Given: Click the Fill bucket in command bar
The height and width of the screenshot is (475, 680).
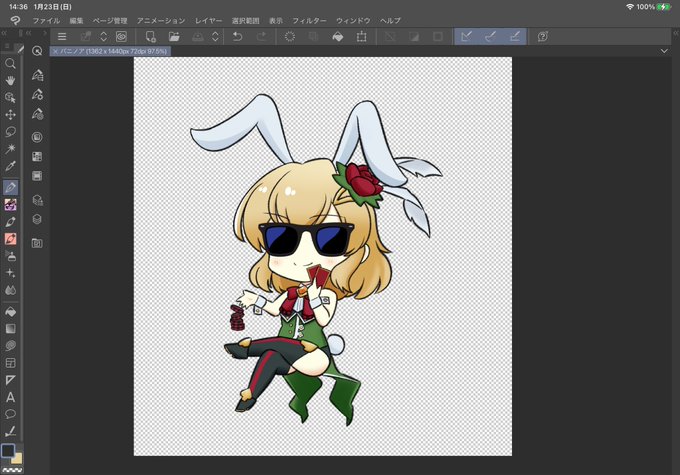Looking at the screenshot, I should point(338,36).
